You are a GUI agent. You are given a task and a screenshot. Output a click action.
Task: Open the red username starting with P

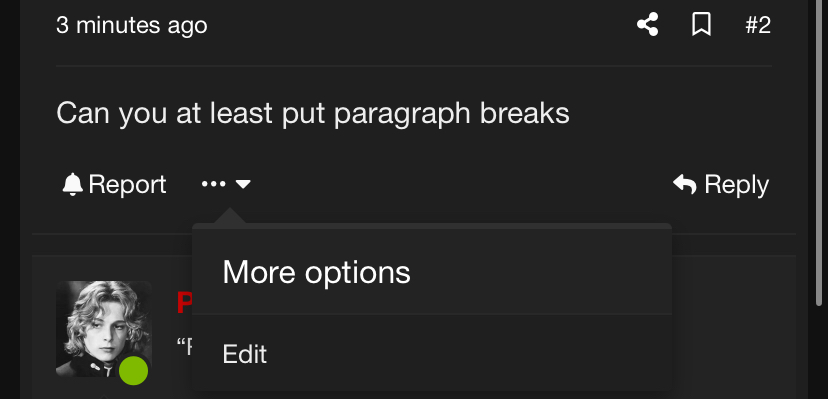click(x=185, y=303)
